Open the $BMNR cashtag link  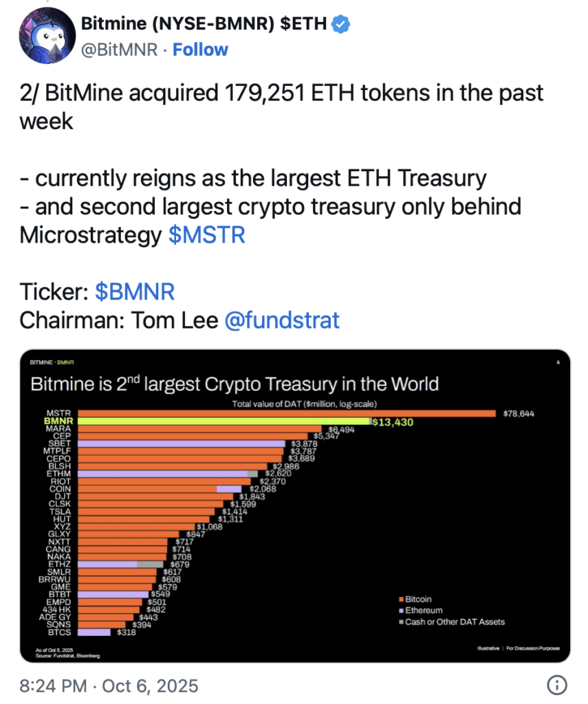(x=134, y=291)
